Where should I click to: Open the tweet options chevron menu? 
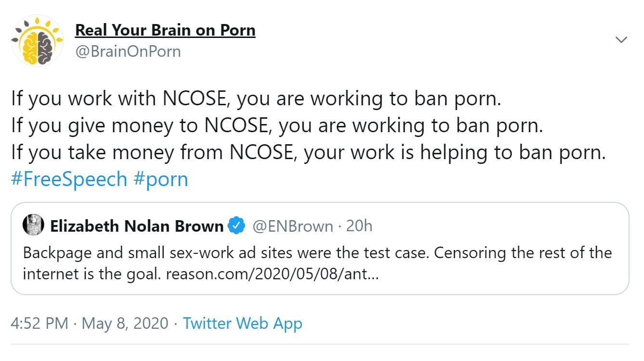(x=621, y=40)
